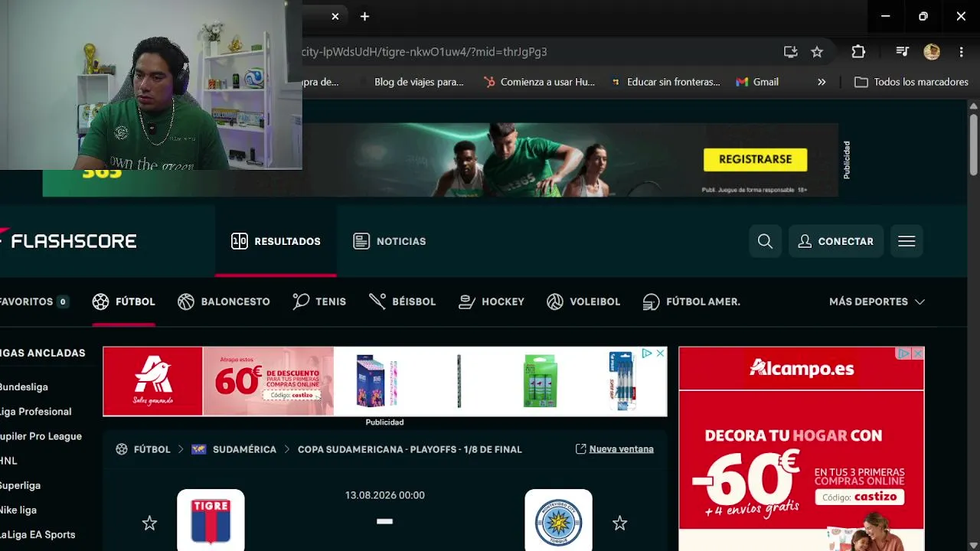Open Liga Profesional in pinned leagues
Image resolution: width=980 pixels, height=551 pixels.
pyautogui.click(x=35, y=412)
